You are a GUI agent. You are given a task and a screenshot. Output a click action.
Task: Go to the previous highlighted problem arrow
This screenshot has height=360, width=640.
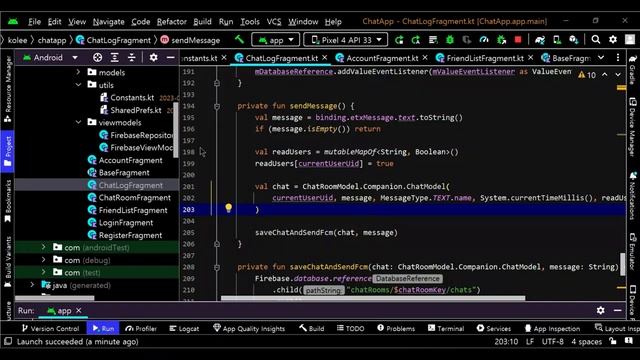click(x=605, y=75)
